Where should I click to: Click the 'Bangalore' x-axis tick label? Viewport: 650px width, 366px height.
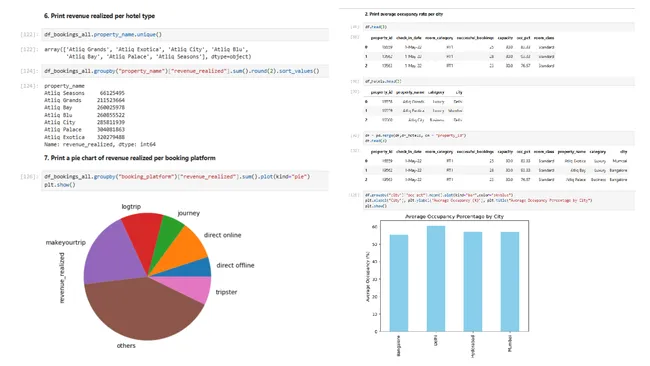399,346
